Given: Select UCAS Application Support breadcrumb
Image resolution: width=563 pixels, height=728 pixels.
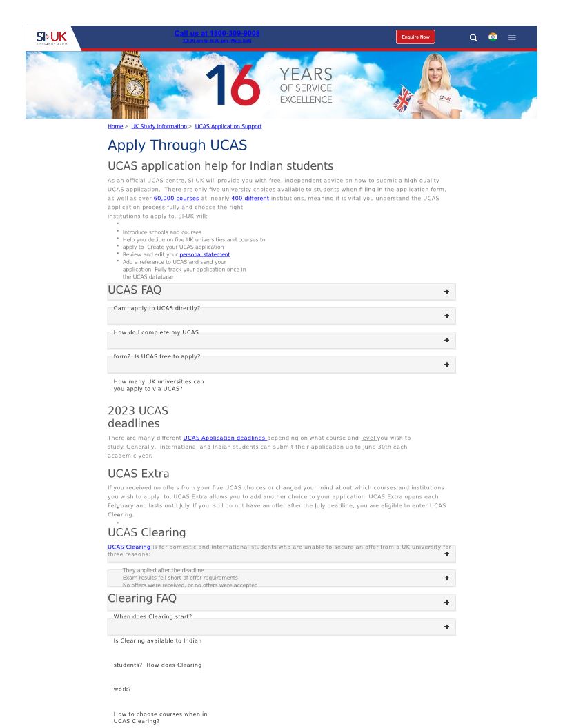Looking at the screenshot, I should click(228, 126).
